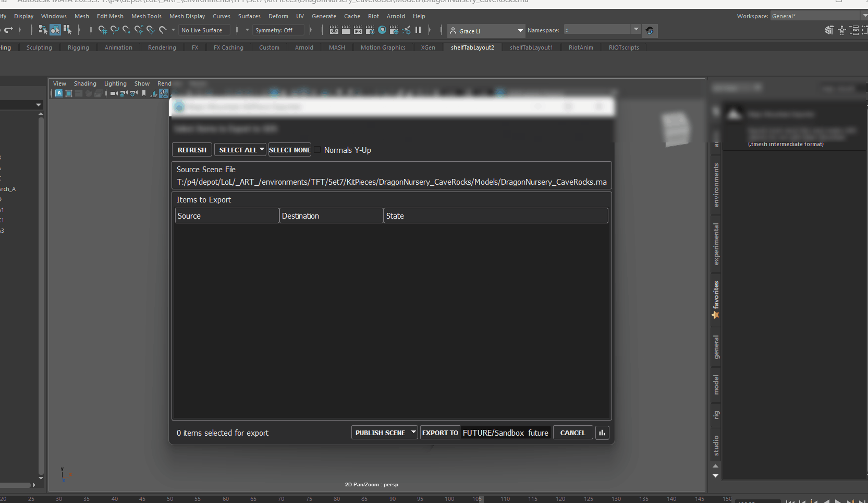Toggle Normals Y-Up checkbox
868x503 pixels.
(317, 150)
